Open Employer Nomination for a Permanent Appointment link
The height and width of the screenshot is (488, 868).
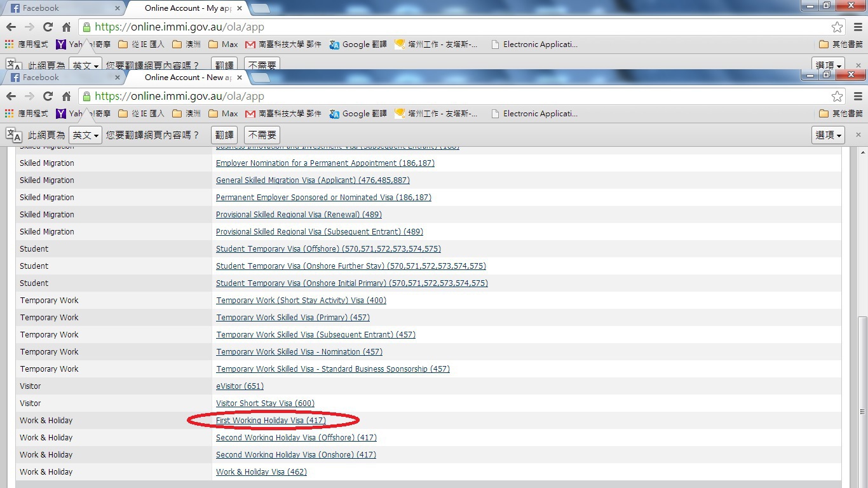pos(325,163)
